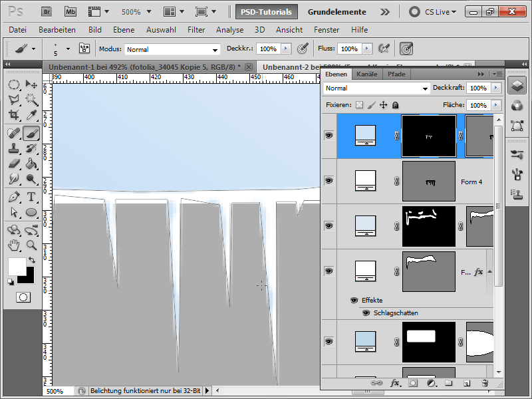This screenshot has width=532, height=399.
Task: Select the Dodge tool
Action: coord(31,178)
